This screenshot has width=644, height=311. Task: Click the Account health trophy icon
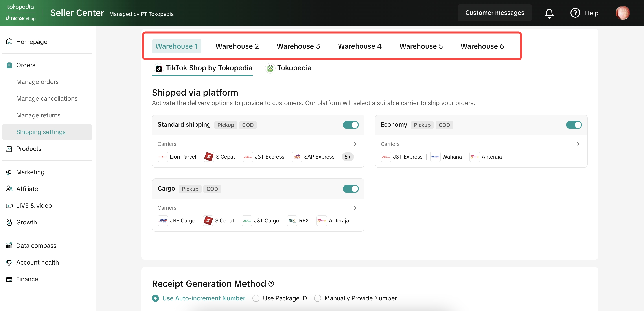[x=9, y=263]
